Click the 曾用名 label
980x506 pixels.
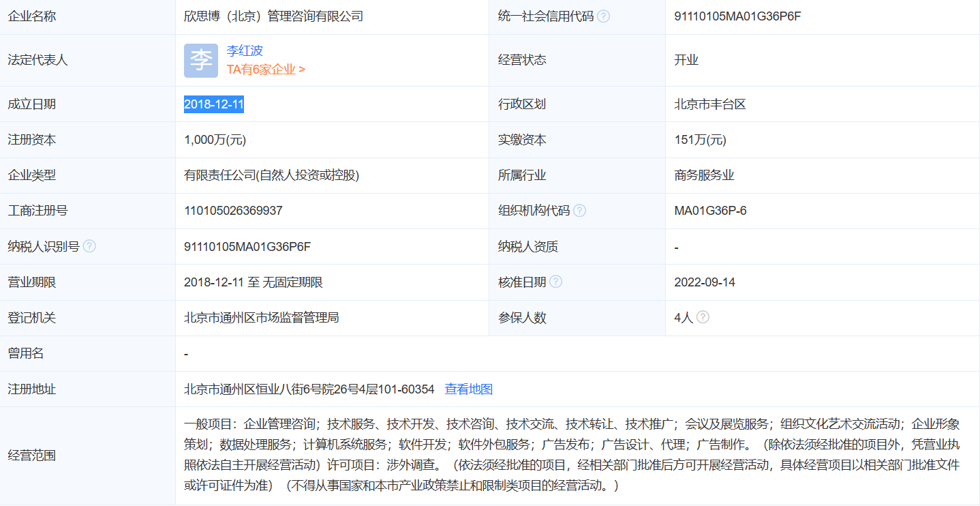tap(26, 353)
